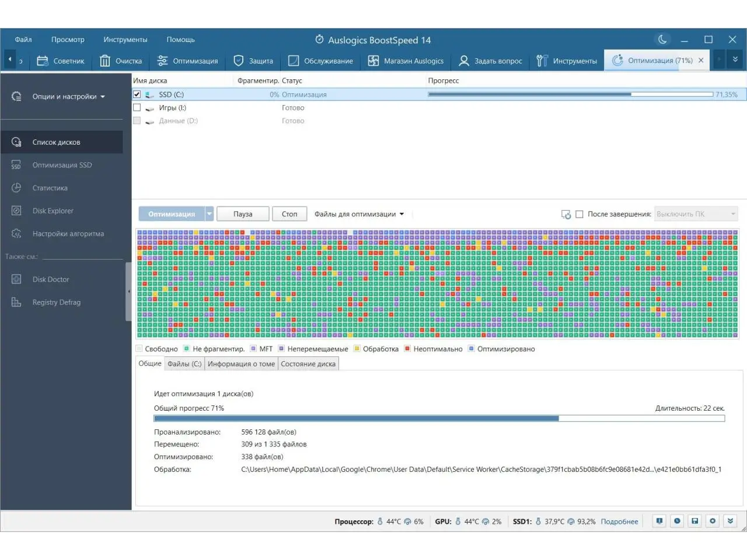The image size is (747, 560).
Task: Click the Пауза button
Action: [243, 214]
